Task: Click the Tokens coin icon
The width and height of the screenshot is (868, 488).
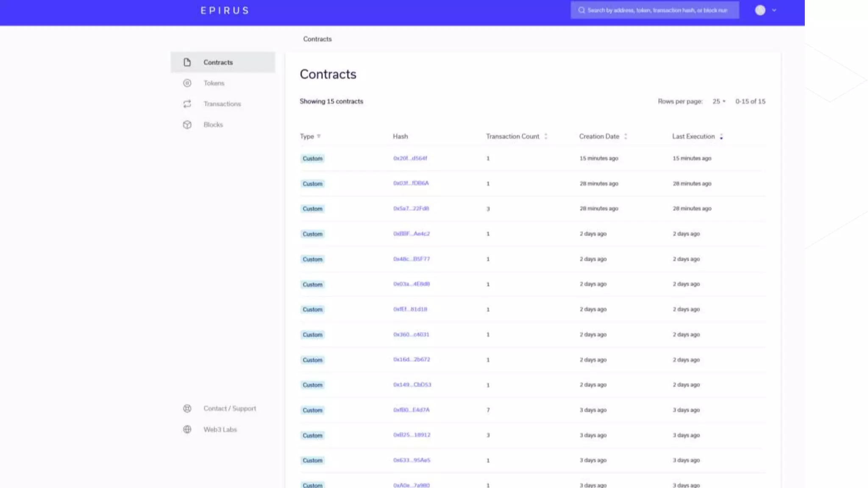Action: tap(187, 83)
